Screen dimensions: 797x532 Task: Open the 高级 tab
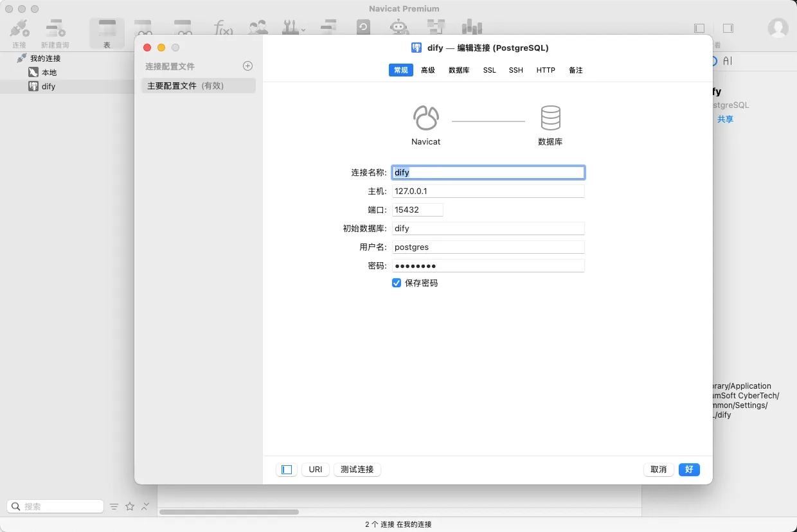[428, 70]
